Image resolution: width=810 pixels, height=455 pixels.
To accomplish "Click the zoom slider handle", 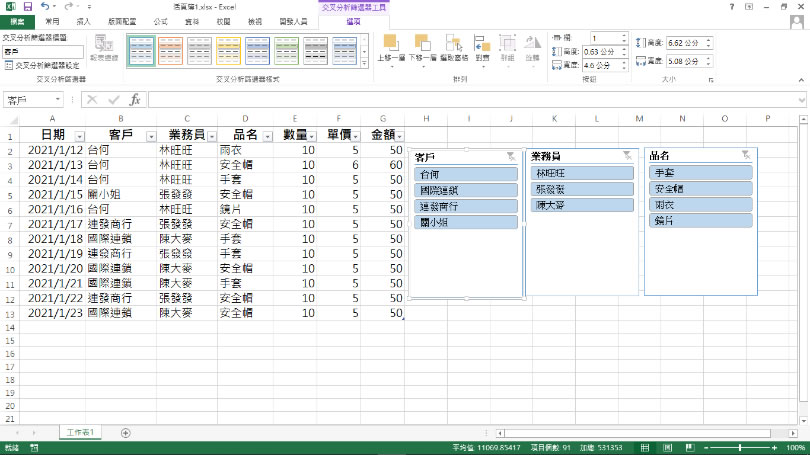I will coord(740,448).
